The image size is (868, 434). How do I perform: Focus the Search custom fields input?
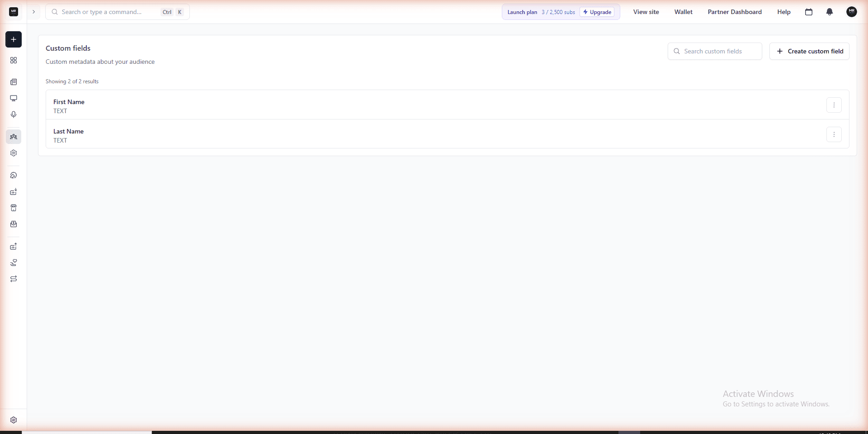coord(715,51)
